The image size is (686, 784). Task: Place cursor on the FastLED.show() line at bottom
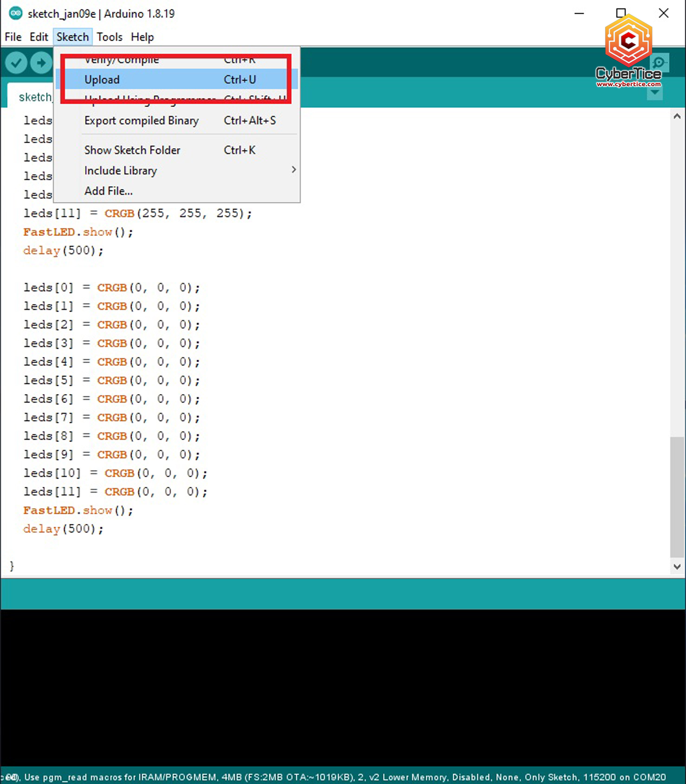point(78,510)
